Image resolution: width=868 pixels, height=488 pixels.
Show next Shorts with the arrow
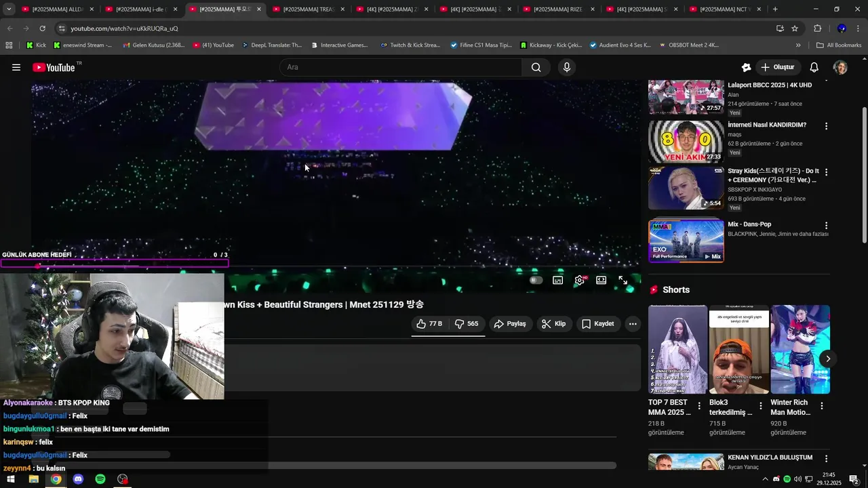827,359
